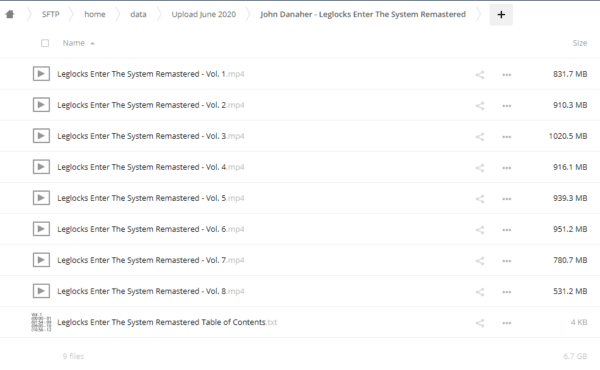600x370 pixels.
Task: Share the Vol. 5 file
Action: coord(480,199)
